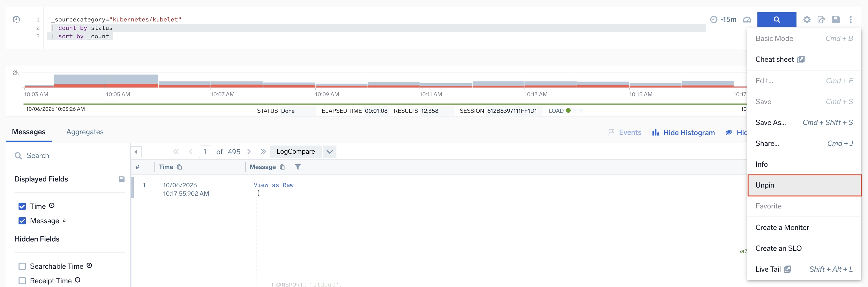
Task: Click Hide Histogram
Action: point(683,132)
